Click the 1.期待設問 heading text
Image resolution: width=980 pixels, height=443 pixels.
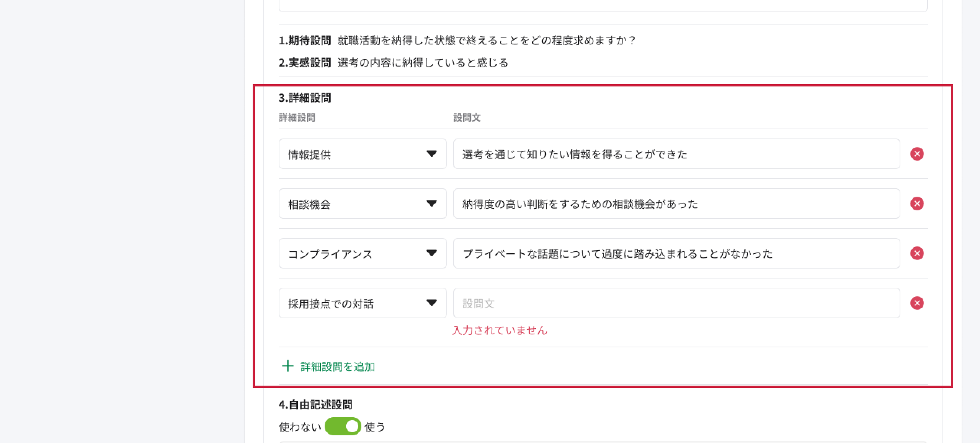305,41
